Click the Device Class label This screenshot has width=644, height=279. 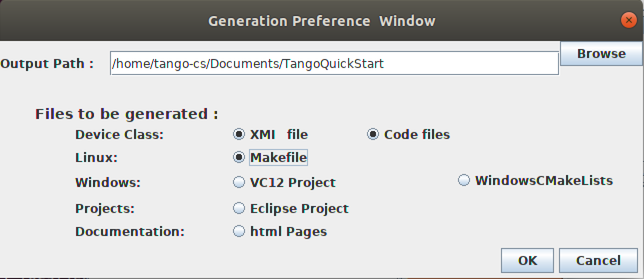pos(119,134)
